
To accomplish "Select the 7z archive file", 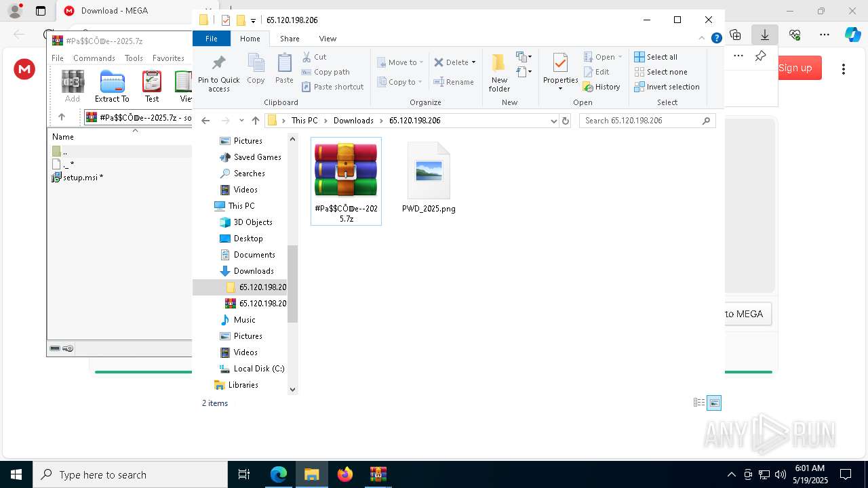I will point(346,181).
